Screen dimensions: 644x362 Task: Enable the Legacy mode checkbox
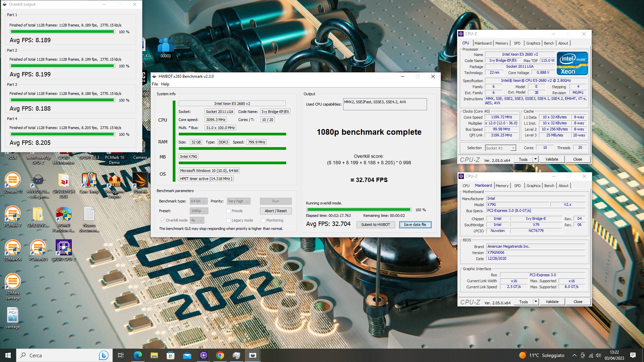pyautogui.click(x=228, y=220)
